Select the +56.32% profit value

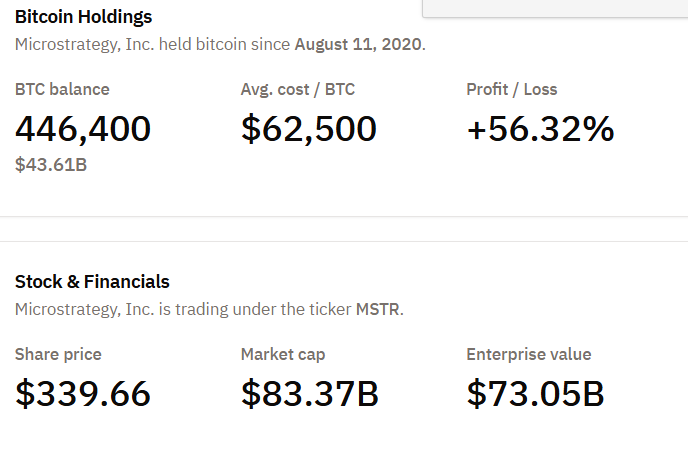click(540, 129)
